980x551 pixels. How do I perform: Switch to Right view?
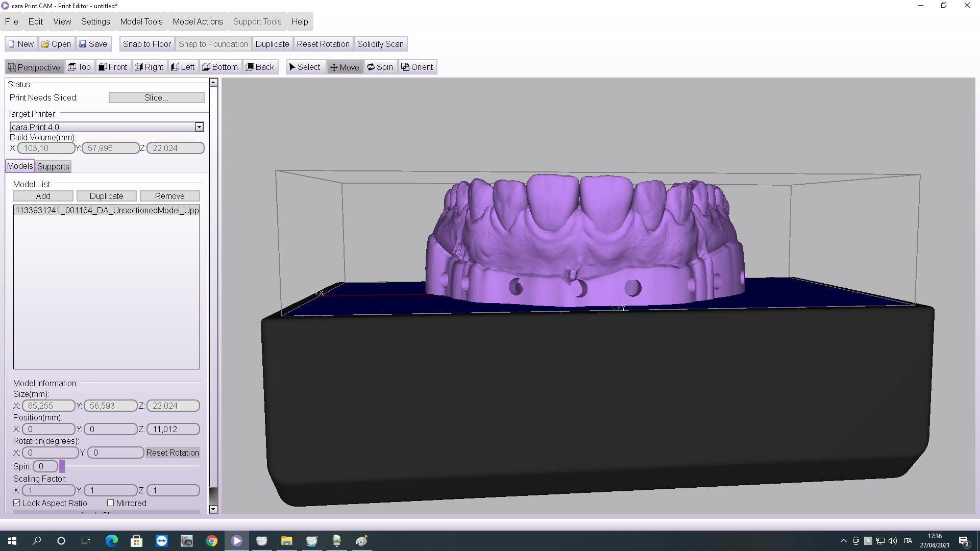[149, 67]
